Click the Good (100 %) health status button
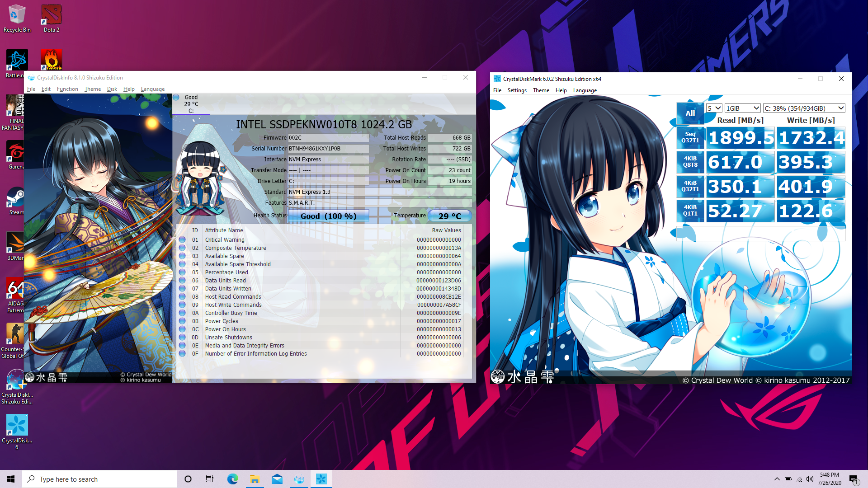 [329, 216]
